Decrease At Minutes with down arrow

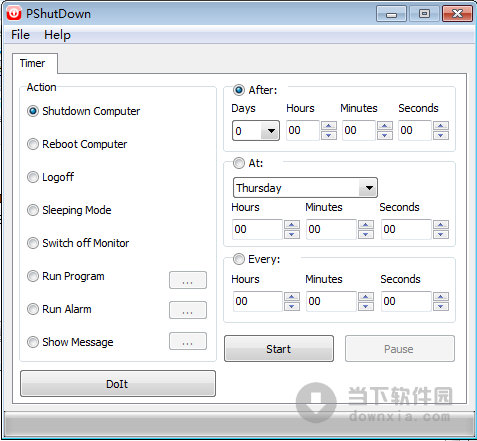366,234
